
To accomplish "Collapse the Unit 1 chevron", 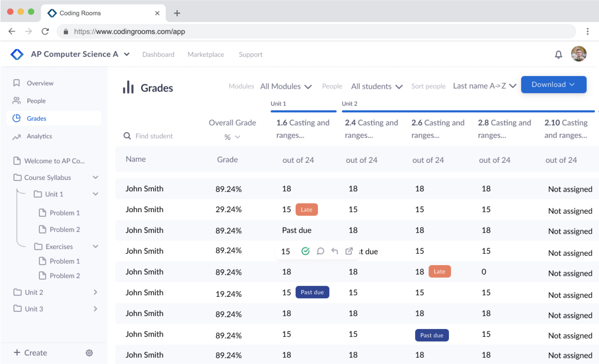I will click(95, 194).
